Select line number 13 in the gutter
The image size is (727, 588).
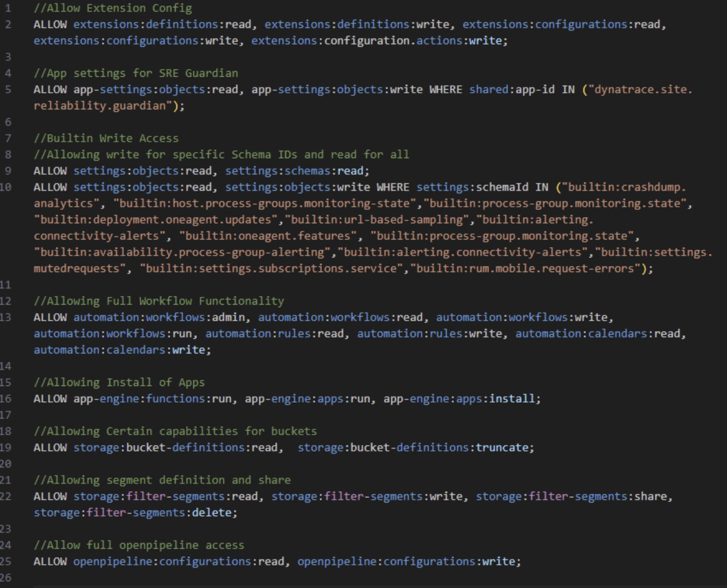(x=6, y=318)
